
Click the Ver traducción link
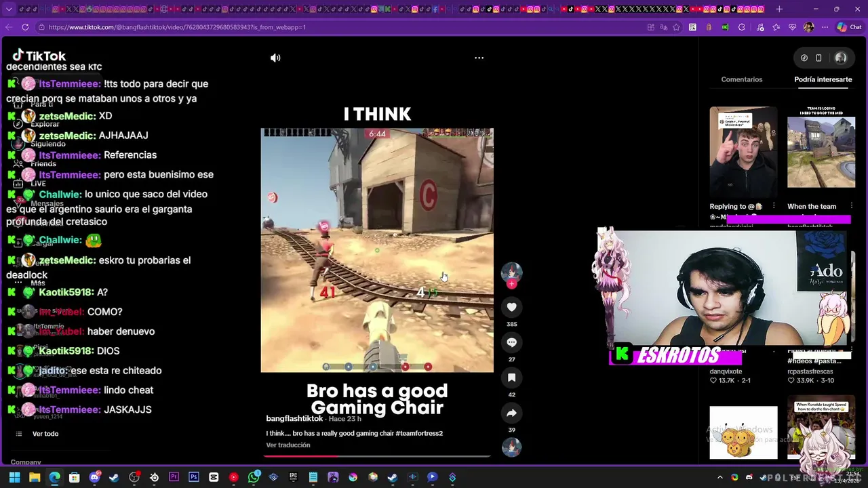tap(288, 445)
